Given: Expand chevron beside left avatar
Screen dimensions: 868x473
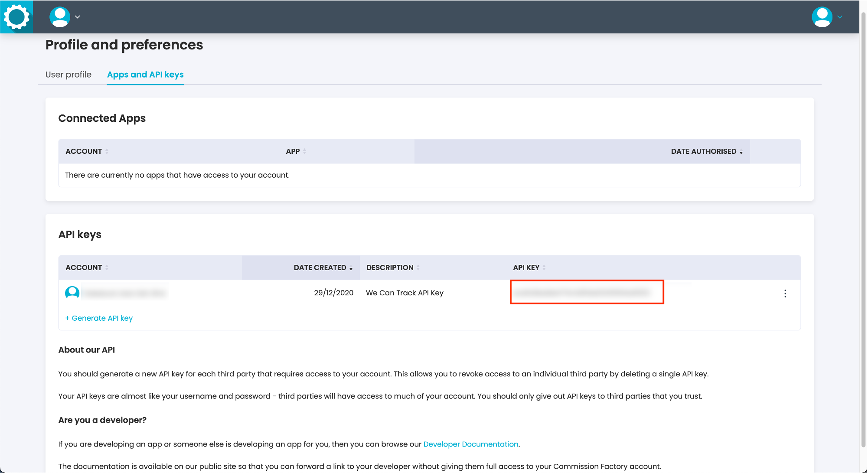Looking at the screenshot, I should pyautogui.click(x=78, y=17).
